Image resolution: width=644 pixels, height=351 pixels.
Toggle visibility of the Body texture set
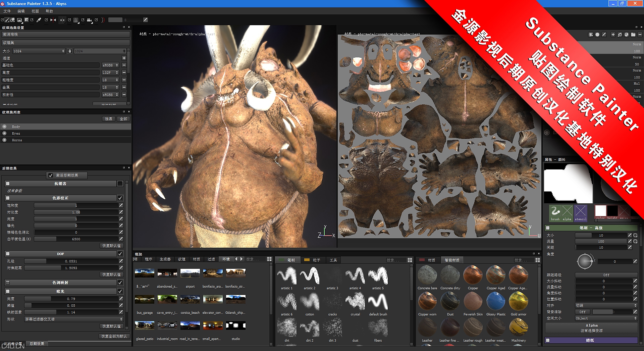[5, 127]
